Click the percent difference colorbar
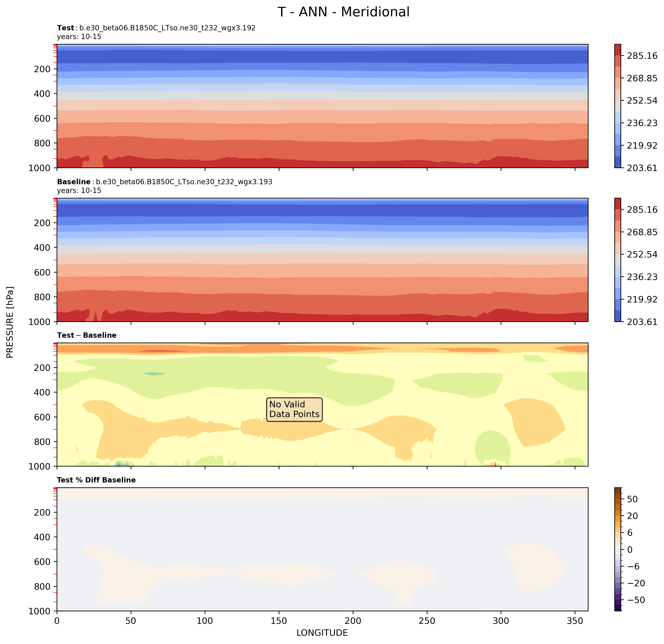 pyautogui.click(x=618, y=549)
